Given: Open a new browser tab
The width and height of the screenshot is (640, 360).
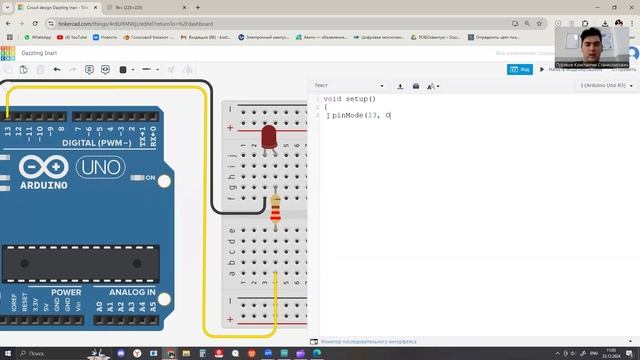Looking at the screenshot, I should pyautogui.click(x=198, y=7).
